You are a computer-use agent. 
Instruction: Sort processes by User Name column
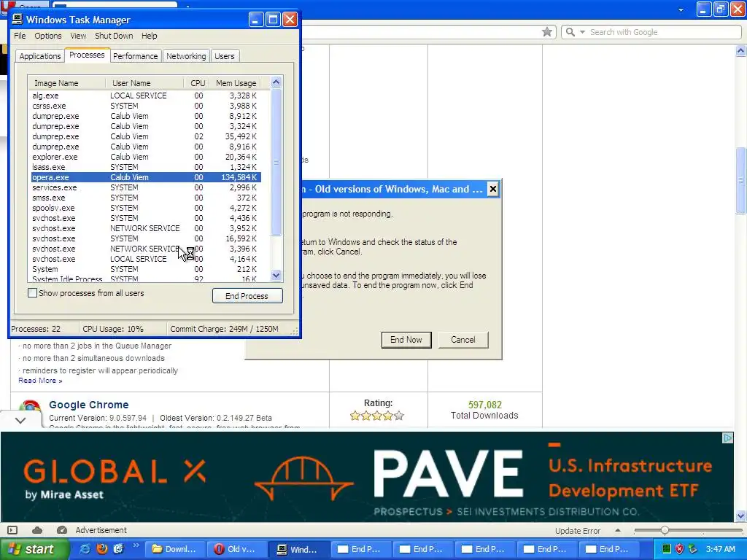tap(144, 83)
